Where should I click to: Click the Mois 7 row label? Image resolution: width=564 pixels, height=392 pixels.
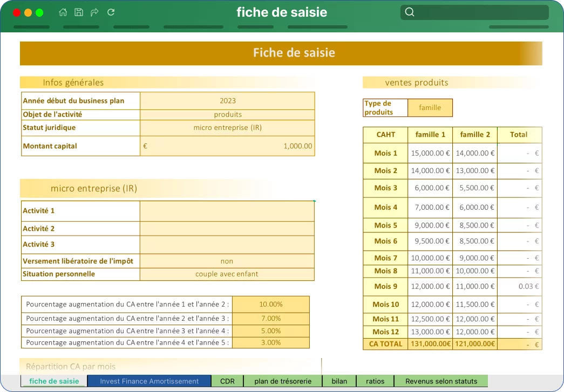(x=385, y=258)
